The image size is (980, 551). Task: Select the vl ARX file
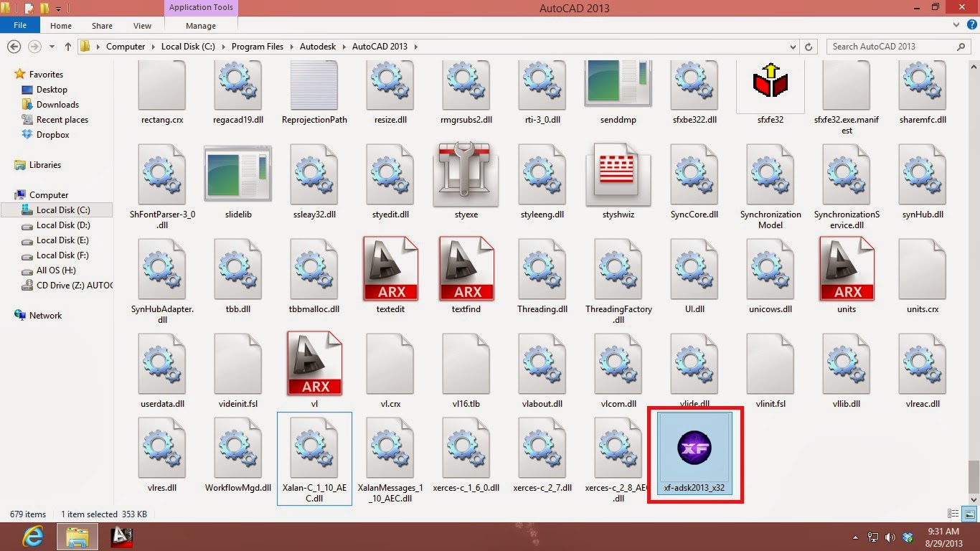(x=314, y=364)
